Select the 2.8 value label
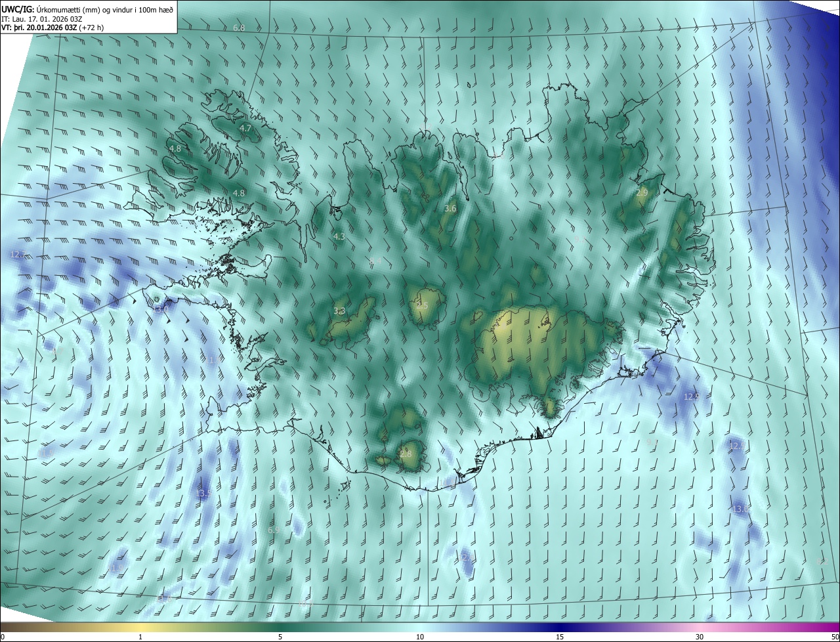This screenshot has height=642, width=840. pos(406,454)
